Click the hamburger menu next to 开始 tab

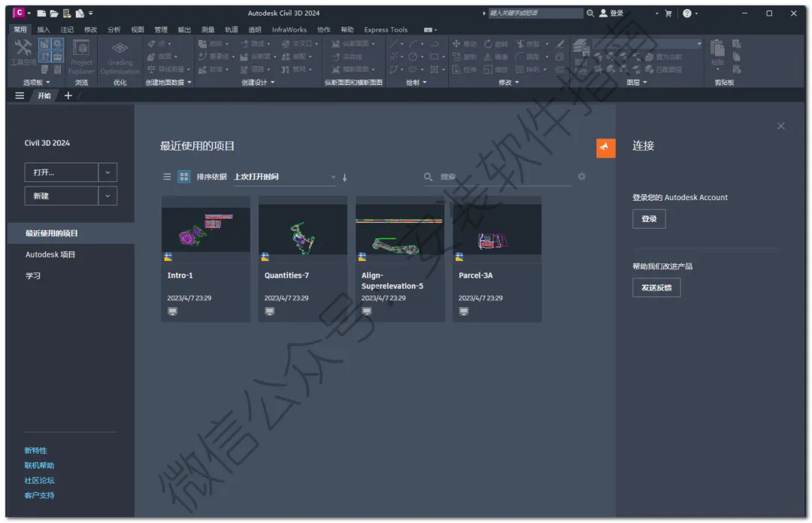pos(20,96)
